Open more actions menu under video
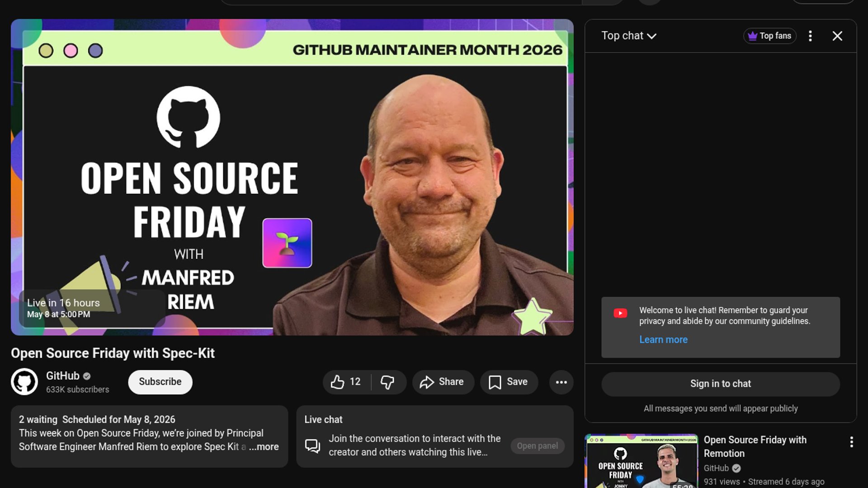 click(x=561, y=382)
